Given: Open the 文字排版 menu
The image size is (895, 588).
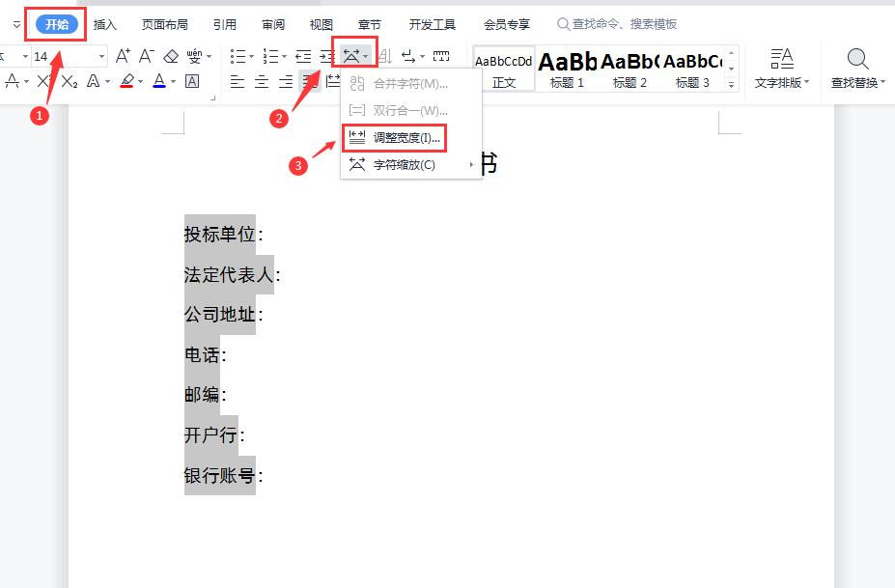Looking at the screenshot, I should tap(781, 69).
